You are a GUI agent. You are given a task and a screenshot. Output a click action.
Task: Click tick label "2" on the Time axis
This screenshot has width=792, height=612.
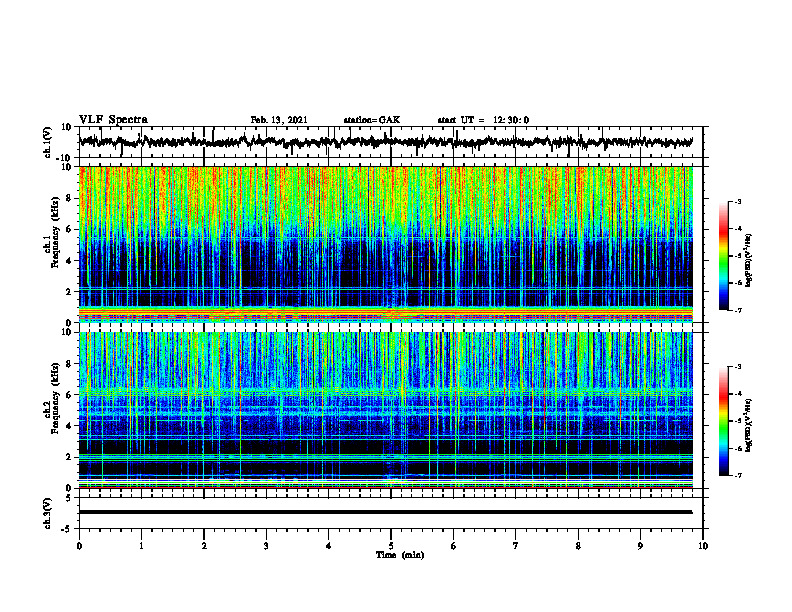[x=204, y=546]
